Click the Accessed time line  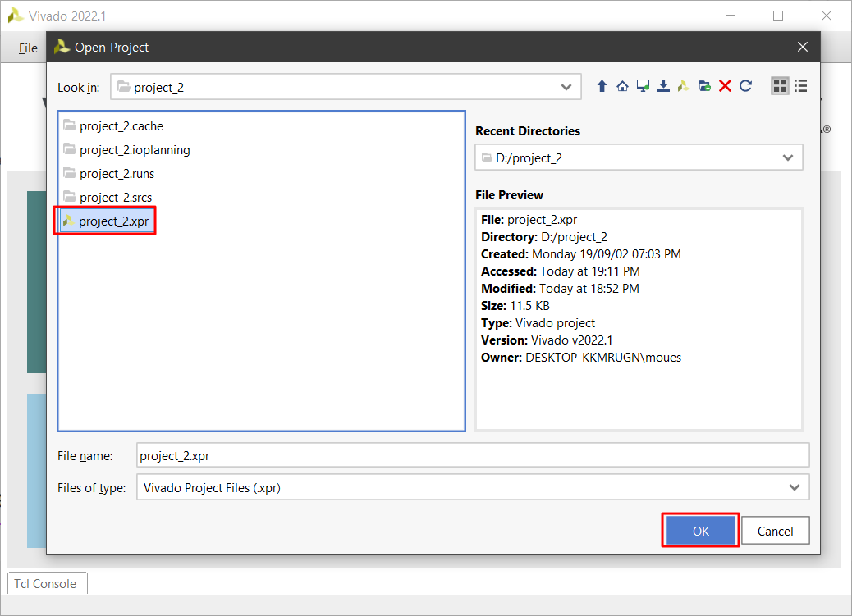coord(561,271)
